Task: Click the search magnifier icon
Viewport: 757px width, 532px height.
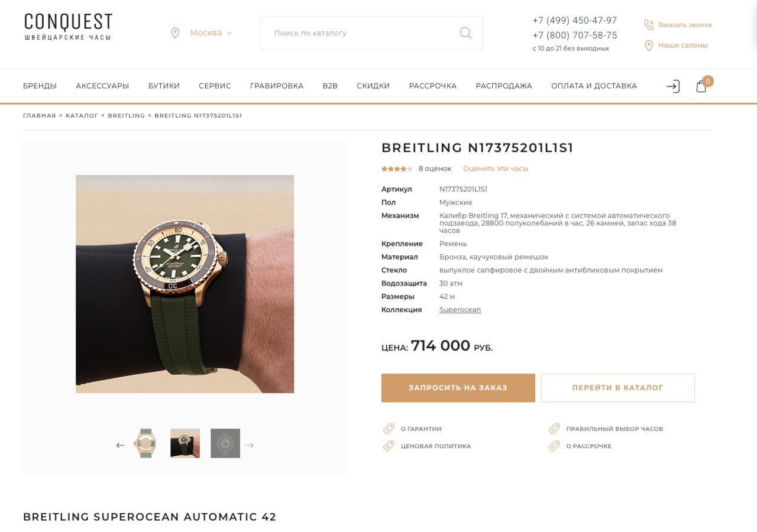Action: [465, 33]
